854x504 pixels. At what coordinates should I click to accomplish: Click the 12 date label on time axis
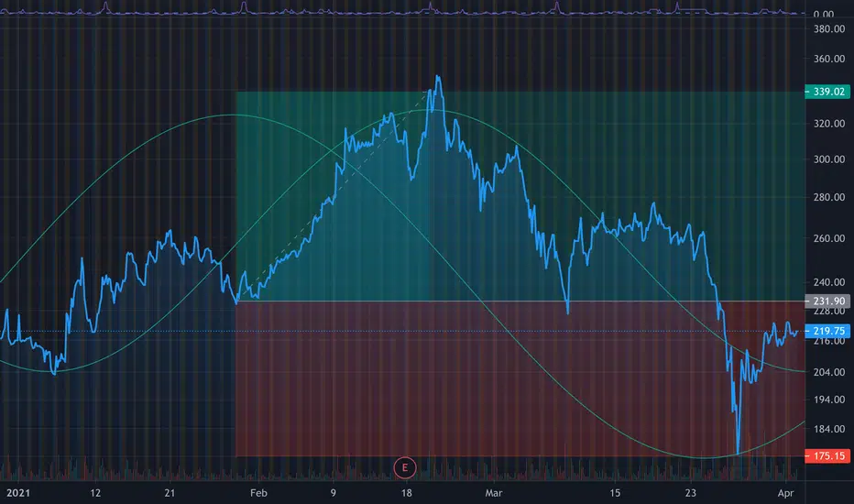(95, 493)
